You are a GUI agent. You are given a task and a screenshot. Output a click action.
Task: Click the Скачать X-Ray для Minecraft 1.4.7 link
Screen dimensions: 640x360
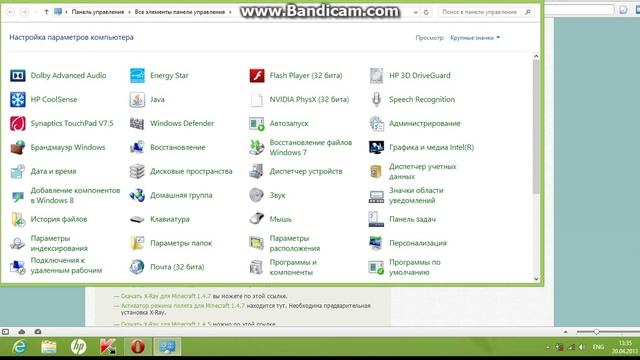[166, 296]
